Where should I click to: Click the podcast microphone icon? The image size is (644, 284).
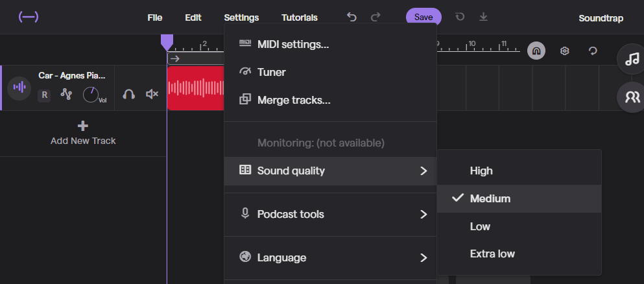[x=245, y=213]
